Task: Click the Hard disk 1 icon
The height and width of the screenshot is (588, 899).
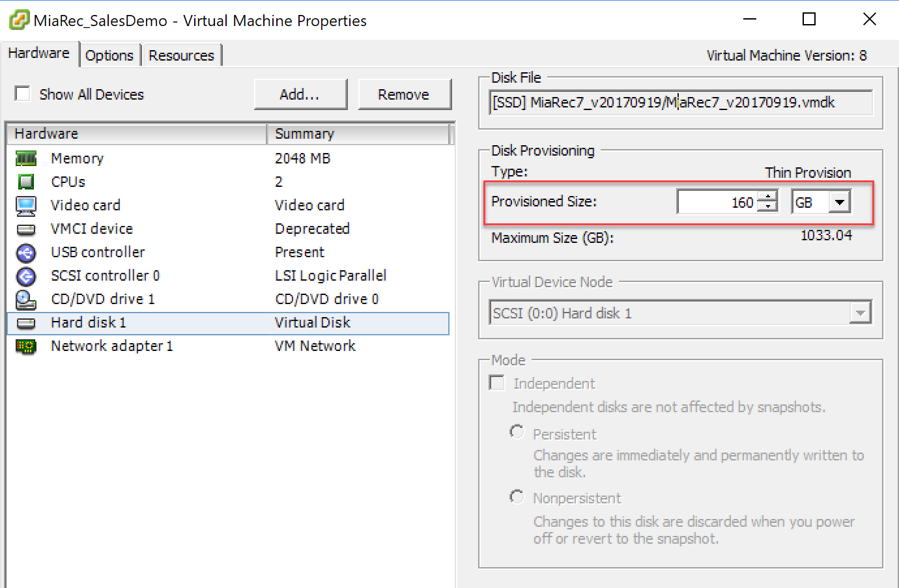Action: click(x=26, y=323)
